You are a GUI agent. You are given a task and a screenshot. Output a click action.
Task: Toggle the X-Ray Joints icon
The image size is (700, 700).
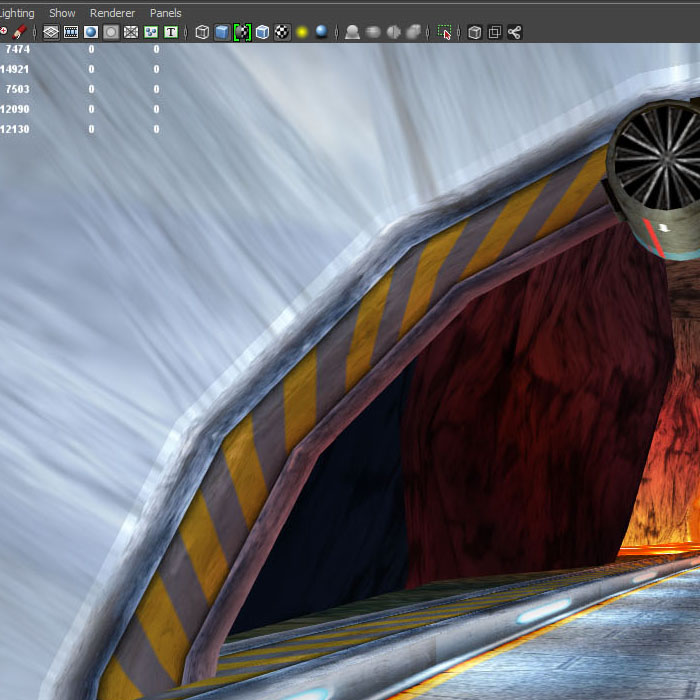[515, 32]
